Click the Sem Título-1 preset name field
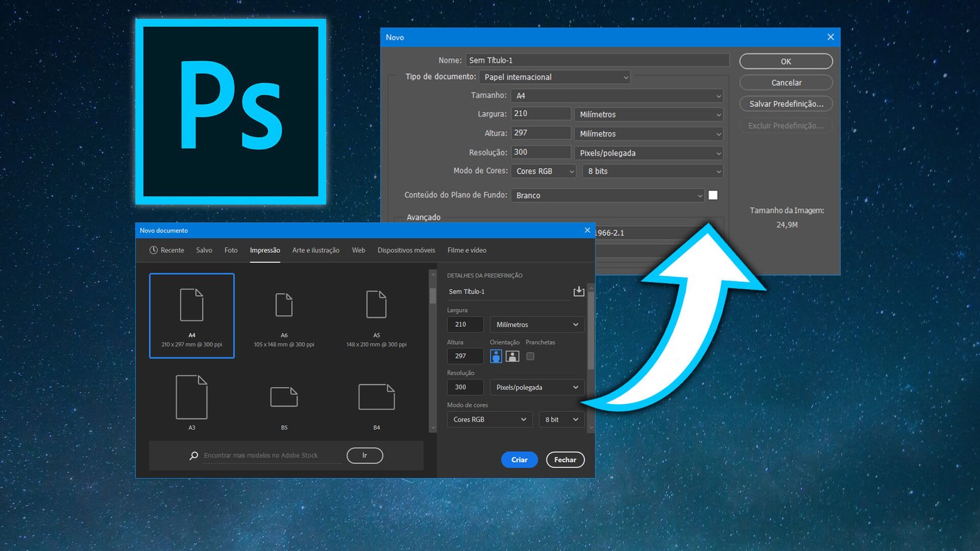 [508, 291]
